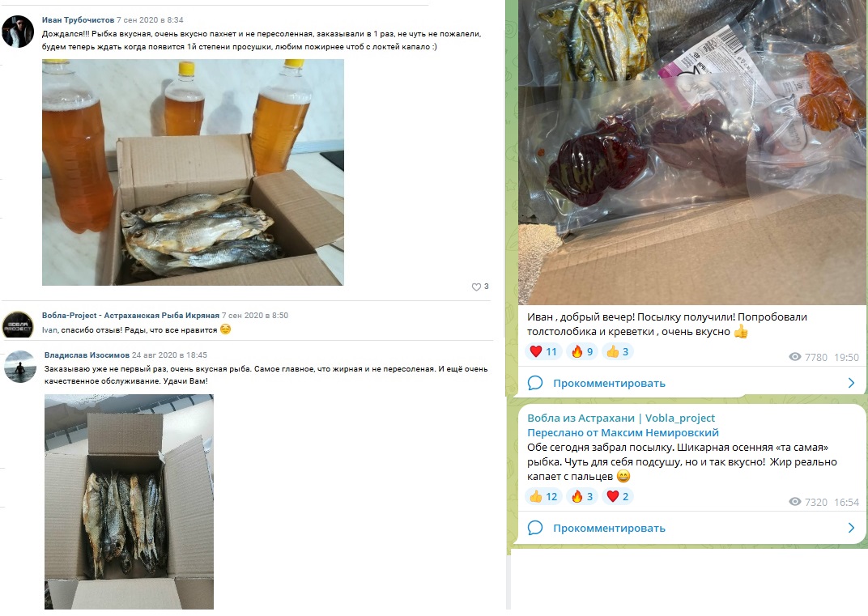
Task: Open Владислав Изосимов's profile avatar
Action: (x=20, y=367)
